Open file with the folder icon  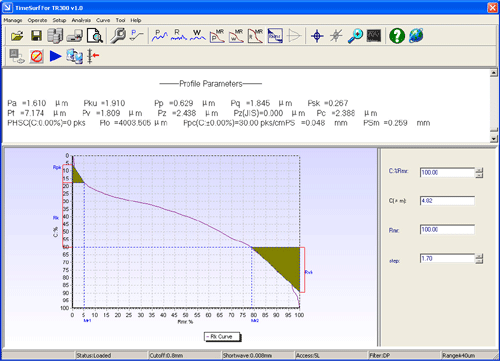tap(17, 35)
